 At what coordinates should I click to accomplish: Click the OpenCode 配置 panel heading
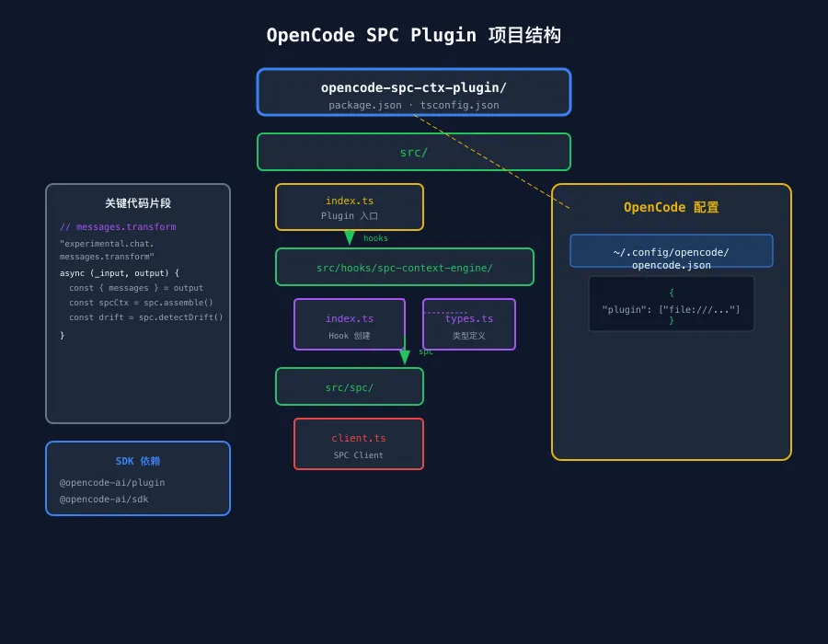click(672, 207)
